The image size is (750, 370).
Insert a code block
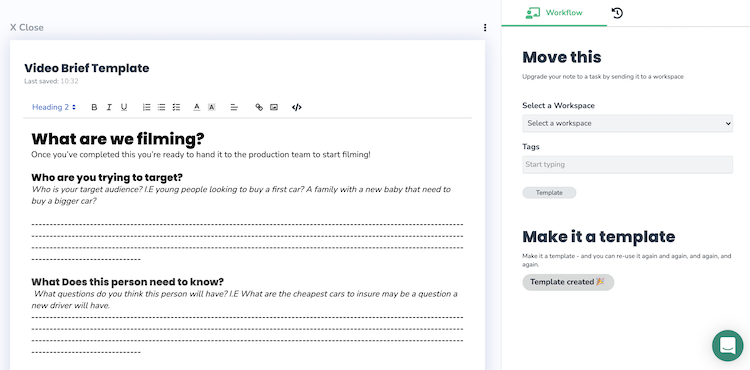point(297,108)
